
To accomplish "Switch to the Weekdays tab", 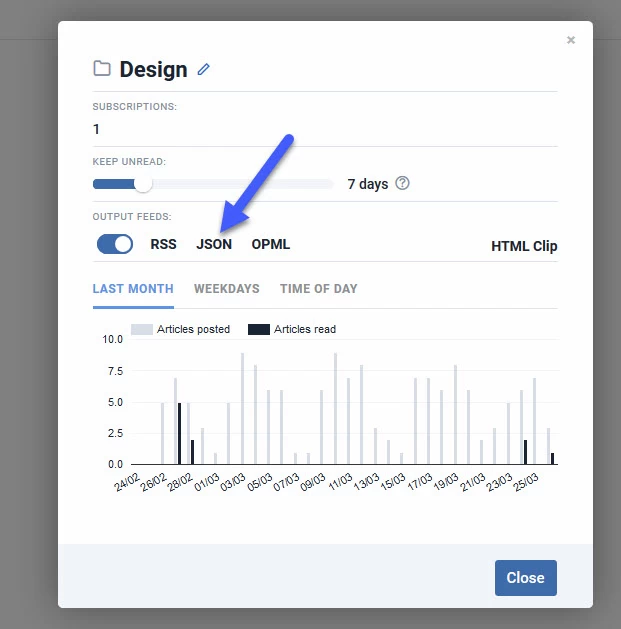I will (227, 289).
